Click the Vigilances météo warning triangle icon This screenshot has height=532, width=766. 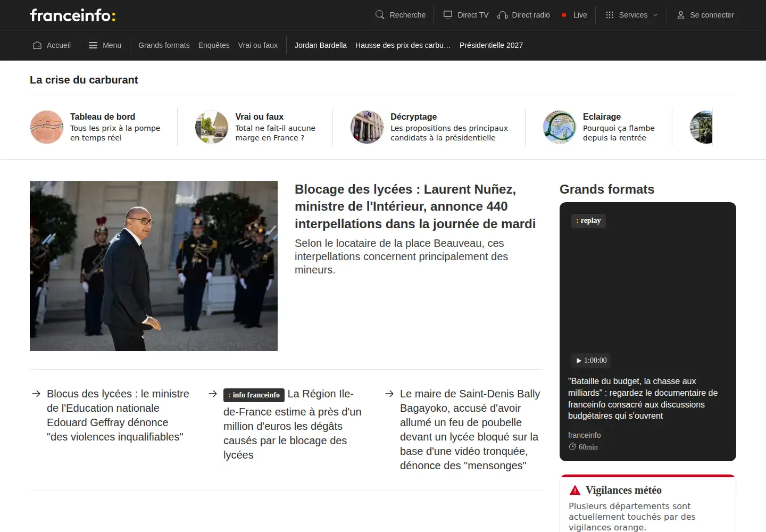pyautogui.click(x=575, y=490)
